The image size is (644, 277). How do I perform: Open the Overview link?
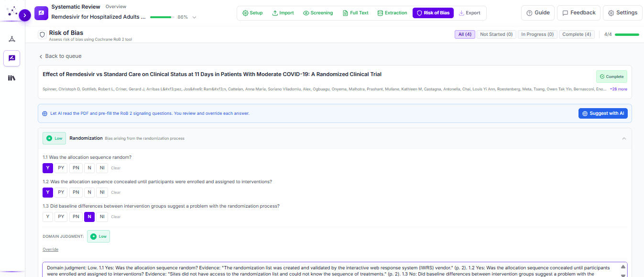(x=116, y=7)
